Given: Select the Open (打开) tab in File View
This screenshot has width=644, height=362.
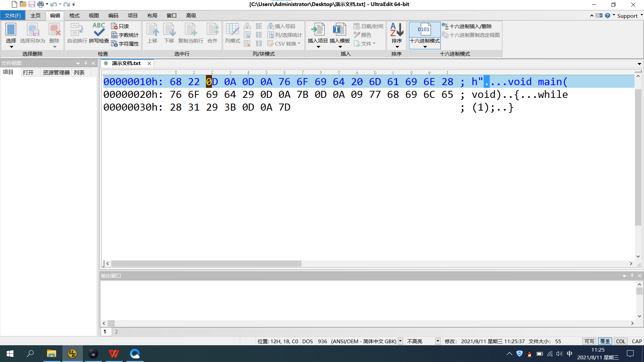Looking at the screenshot, I should [28, 72].
